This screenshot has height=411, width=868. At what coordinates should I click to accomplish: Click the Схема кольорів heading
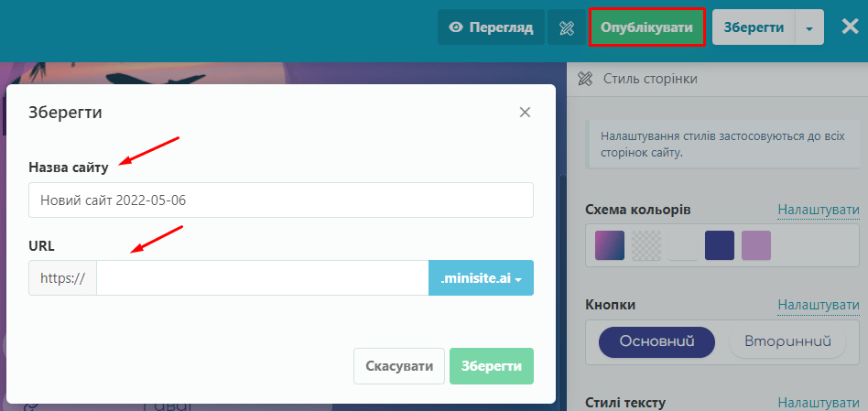[637, 211]
